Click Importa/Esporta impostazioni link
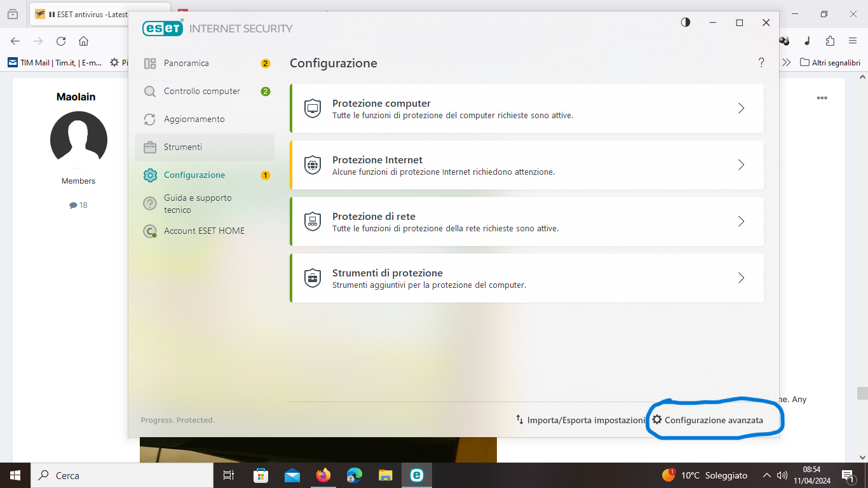Screen dimensions: 868x488 (x=580, y=420)
